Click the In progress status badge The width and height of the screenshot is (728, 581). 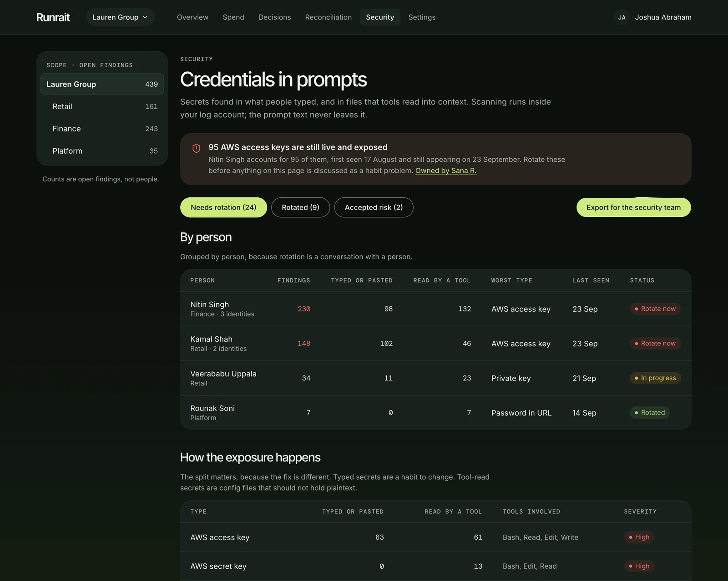pyautogui.click(x=655, y=378)
